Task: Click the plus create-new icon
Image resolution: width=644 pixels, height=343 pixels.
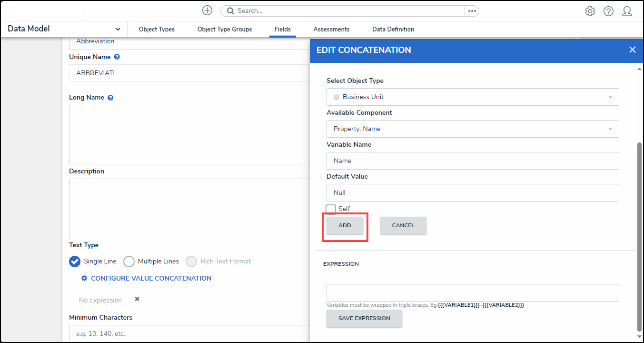Action: point(207,10)
